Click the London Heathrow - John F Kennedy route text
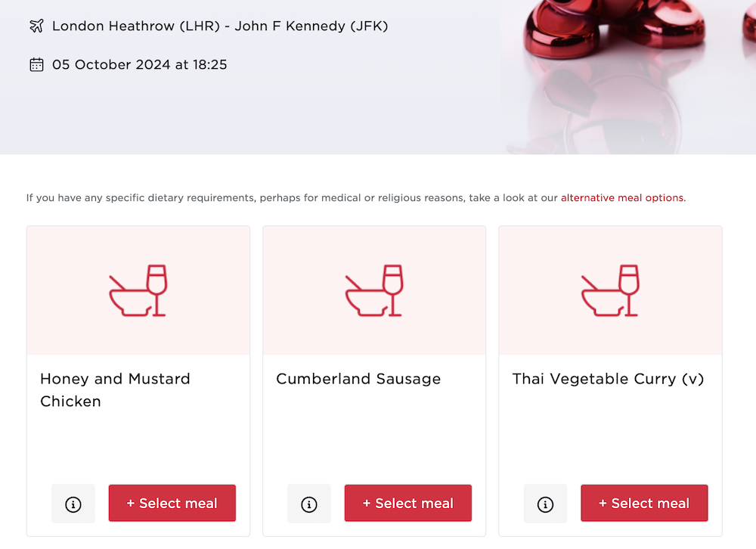 (x=220, y=26)
